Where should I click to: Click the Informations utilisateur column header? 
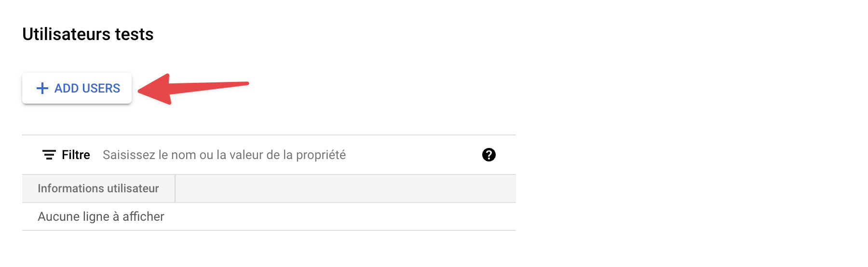98,188
